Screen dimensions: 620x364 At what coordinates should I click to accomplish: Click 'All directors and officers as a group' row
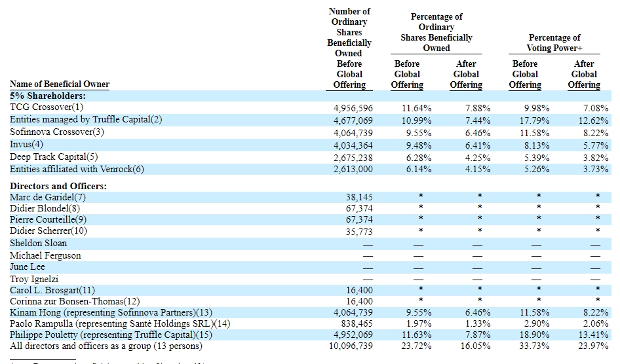point(311,346)
